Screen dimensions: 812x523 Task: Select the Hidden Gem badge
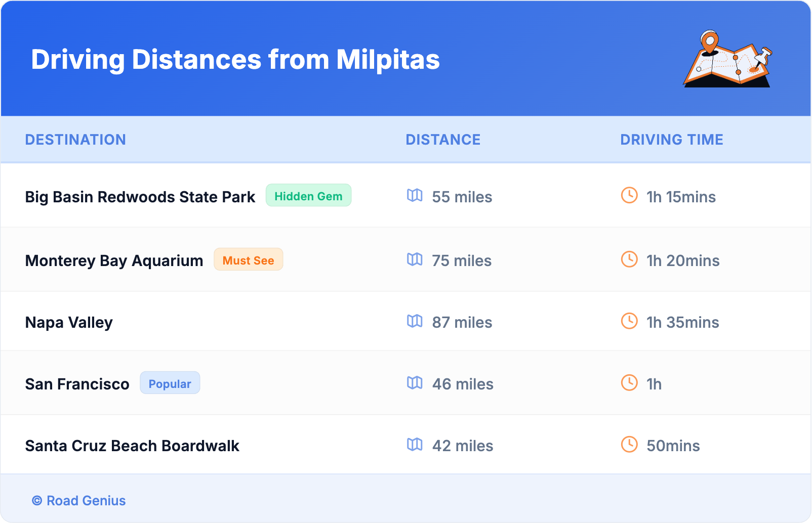point(308,196)
